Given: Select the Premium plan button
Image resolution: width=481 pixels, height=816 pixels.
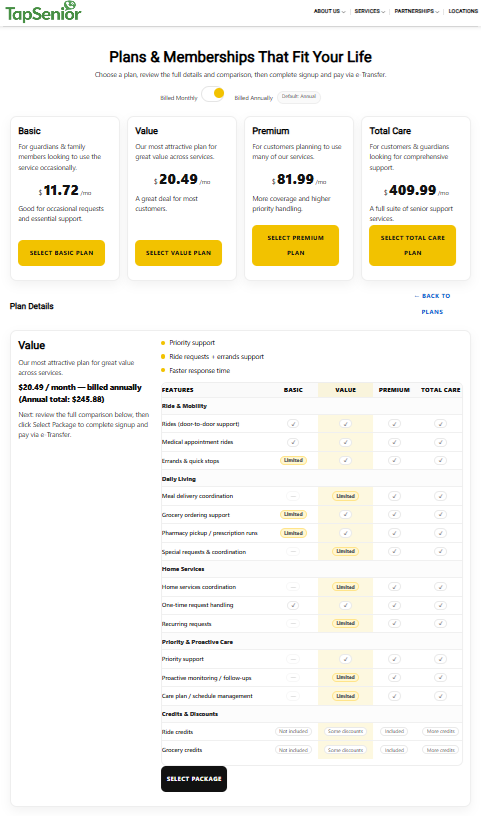Looking at the screenshot, I should [296, 245].
